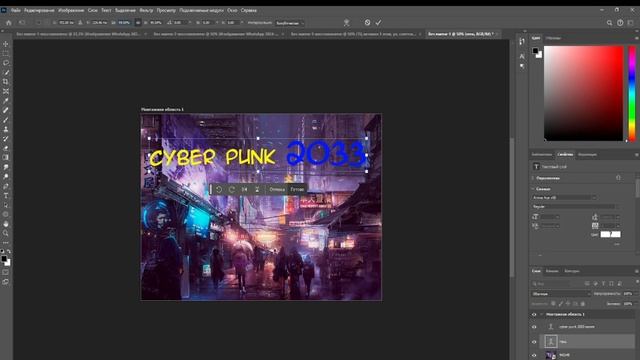Toggle lock transparent pixels icon
This screenshot has height=360, width=640.
click(553, 304)
